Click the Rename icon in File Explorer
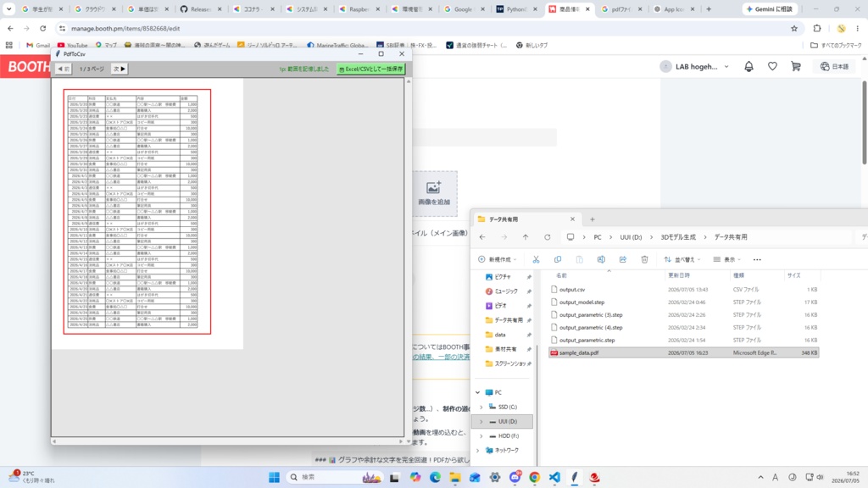This screenshot has height=488, width=868. click(x=601, y=259)
